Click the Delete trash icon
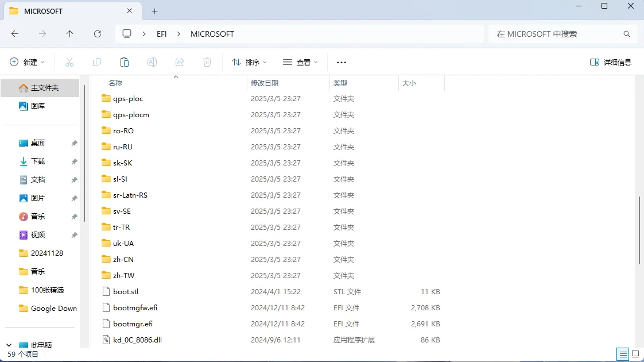Image resolution: width=644 pixels, height=362 pixels. click(x=207, y=62)
